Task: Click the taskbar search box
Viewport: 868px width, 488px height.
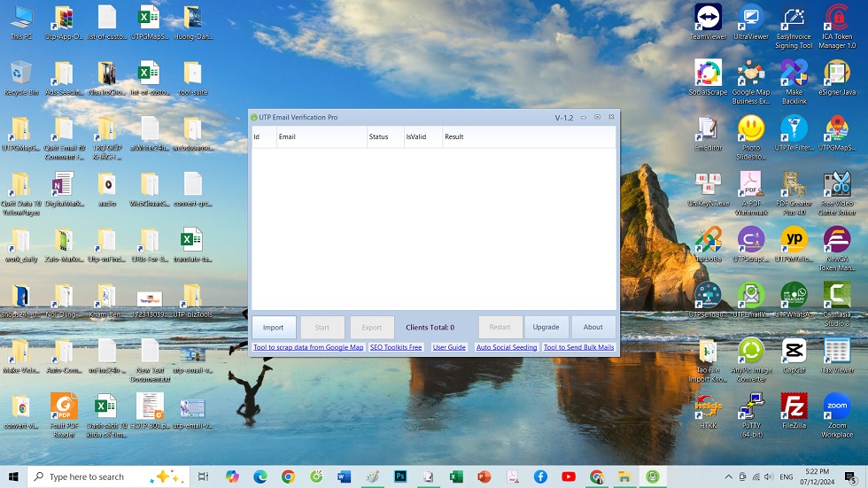Action: pos(106,476)
